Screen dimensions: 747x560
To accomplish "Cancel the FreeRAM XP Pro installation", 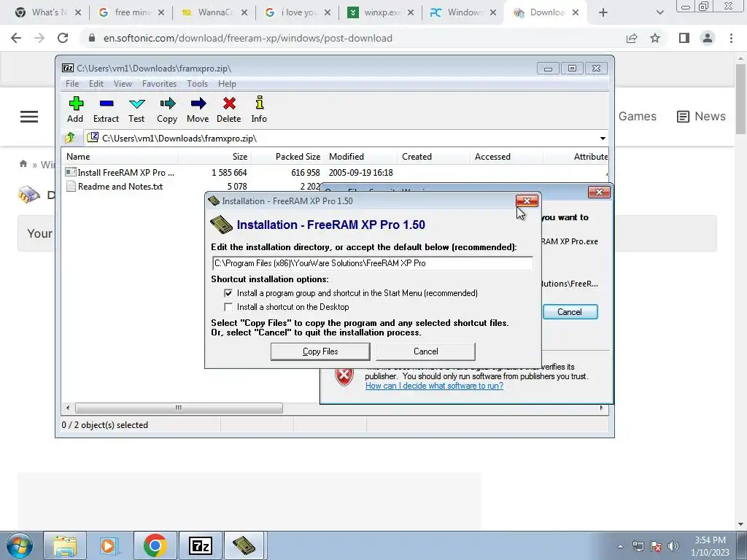I will click(425, 351).
